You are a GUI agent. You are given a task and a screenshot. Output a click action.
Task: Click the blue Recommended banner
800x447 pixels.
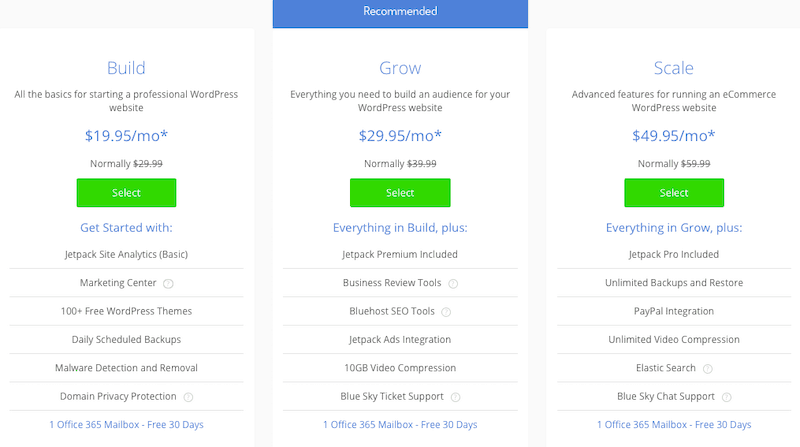click(x=400, y=13)
